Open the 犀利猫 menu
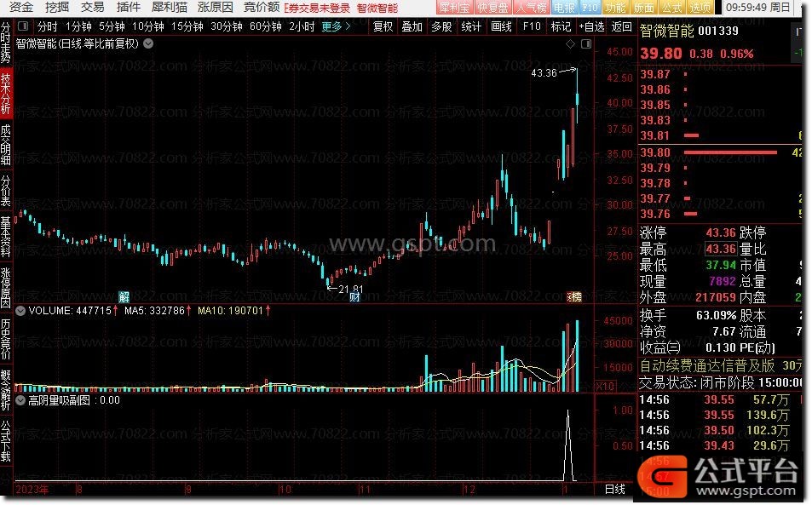812x505 pixels. pyautogui.click(x=170, y=8)
